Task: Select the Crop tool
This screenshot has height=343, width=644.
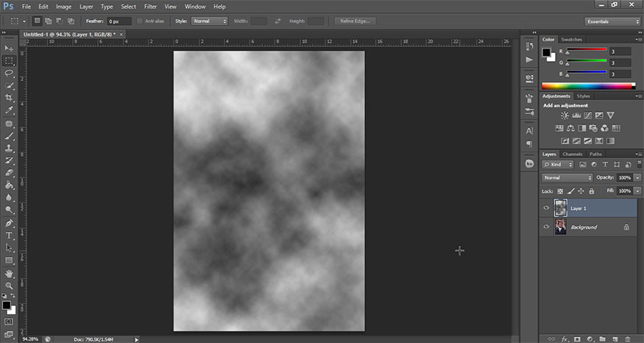Action: [9, 98]
